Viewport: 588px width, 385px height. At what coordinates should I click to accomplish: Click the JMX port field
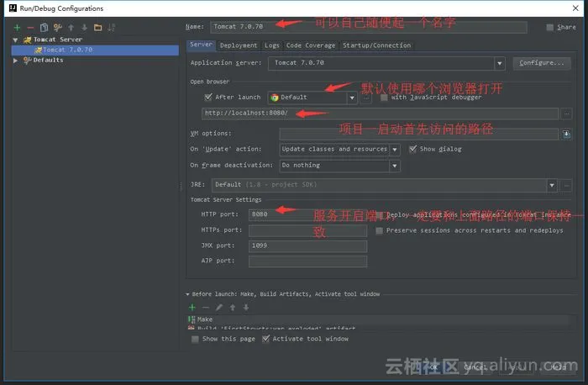click(307, 245)
